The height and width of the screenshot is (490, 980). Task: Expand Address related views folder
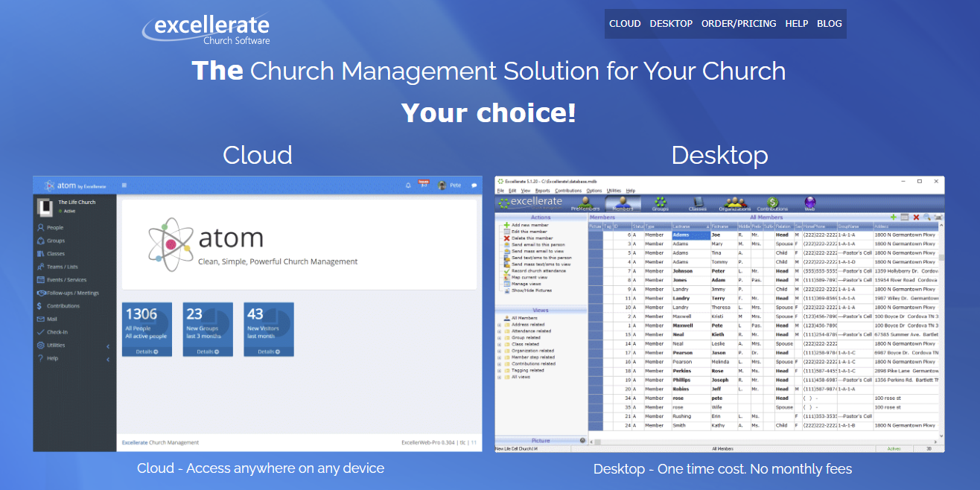[499, 325]
